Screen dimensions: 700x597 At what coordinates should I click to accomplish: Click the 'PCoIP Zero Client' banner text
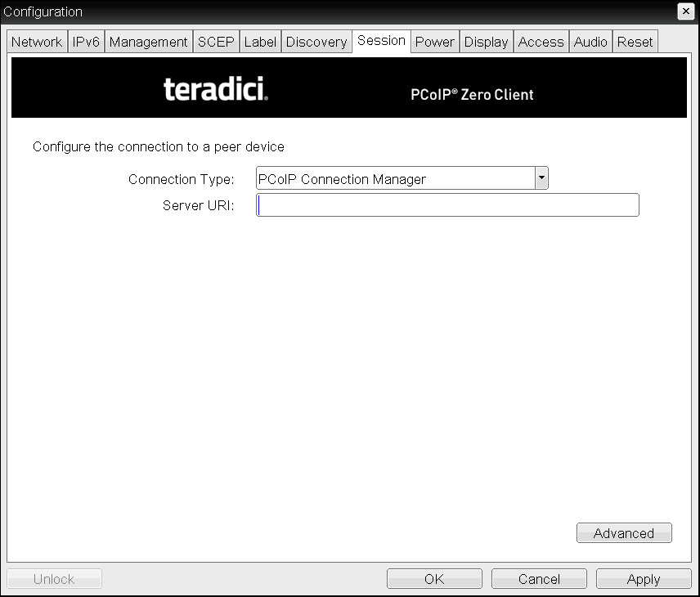pyautogui.click(x=472, y=95)
